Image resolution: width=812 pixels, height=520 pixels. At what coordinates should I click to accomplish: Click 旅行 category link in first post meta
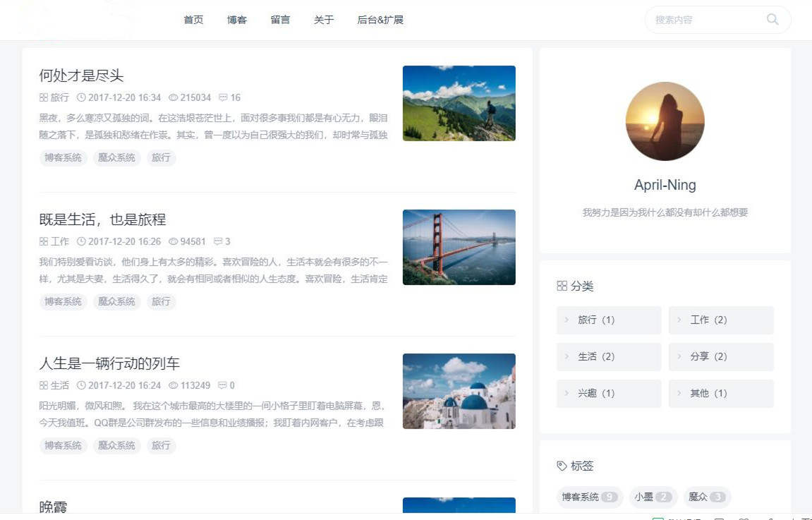[59, 97]
